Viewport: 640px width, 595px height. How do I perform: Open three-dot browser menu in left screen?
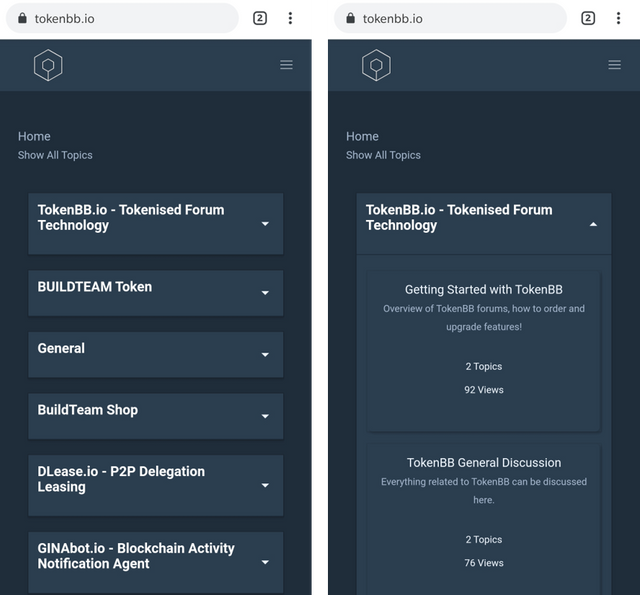tap(290, 18)
